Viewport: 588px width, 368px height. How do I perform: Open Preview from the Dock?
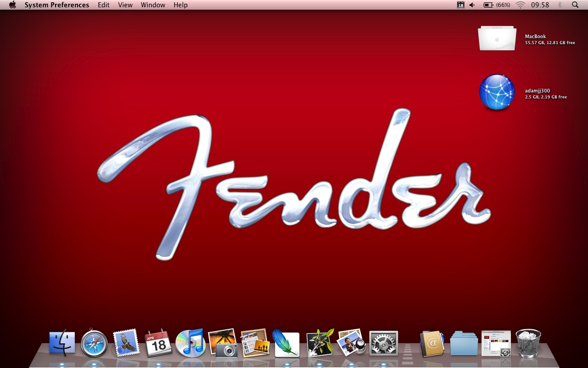tap(351, 343)
